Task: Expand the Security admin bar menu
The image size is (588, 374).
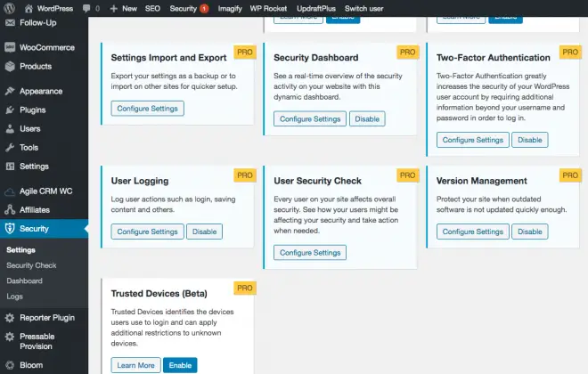Action: coord(188,8)
